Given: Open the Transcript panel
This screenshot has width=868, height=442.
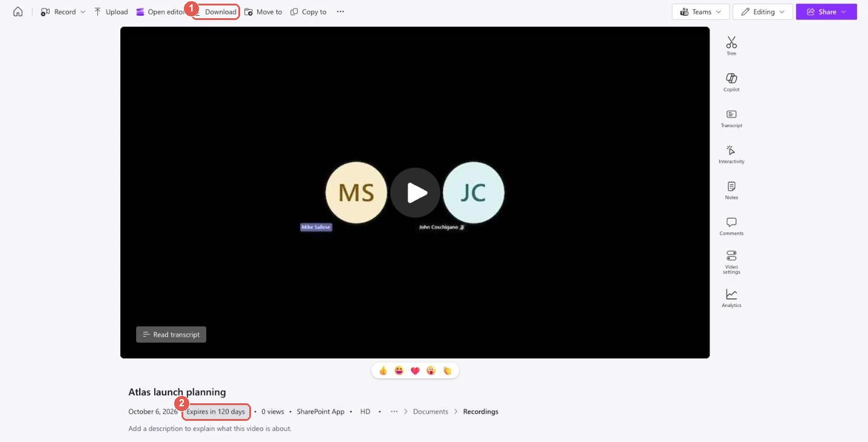Looking at the screenshot, I should (x=731, y=118).
